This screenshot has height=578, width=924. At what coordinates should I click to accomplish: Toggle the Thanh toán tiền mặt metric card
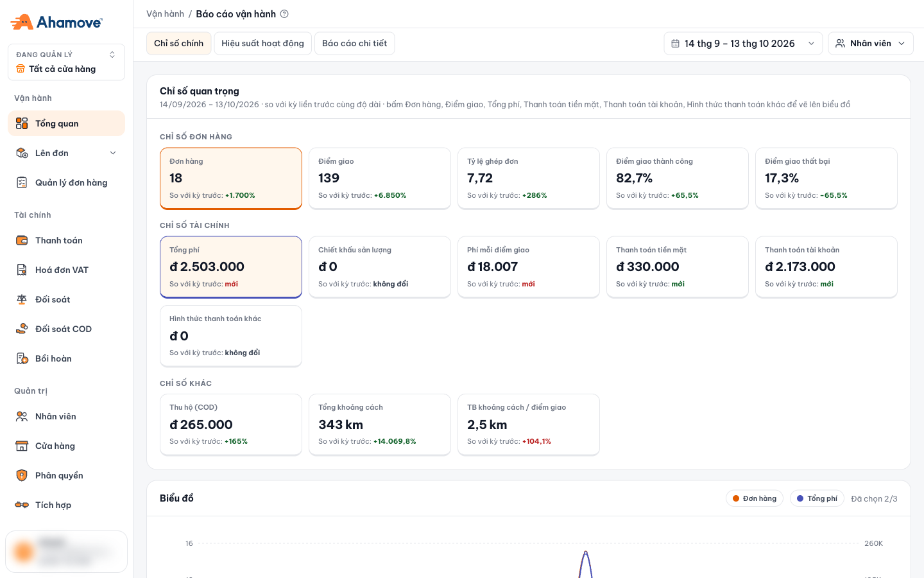click(x=678, y=267)
